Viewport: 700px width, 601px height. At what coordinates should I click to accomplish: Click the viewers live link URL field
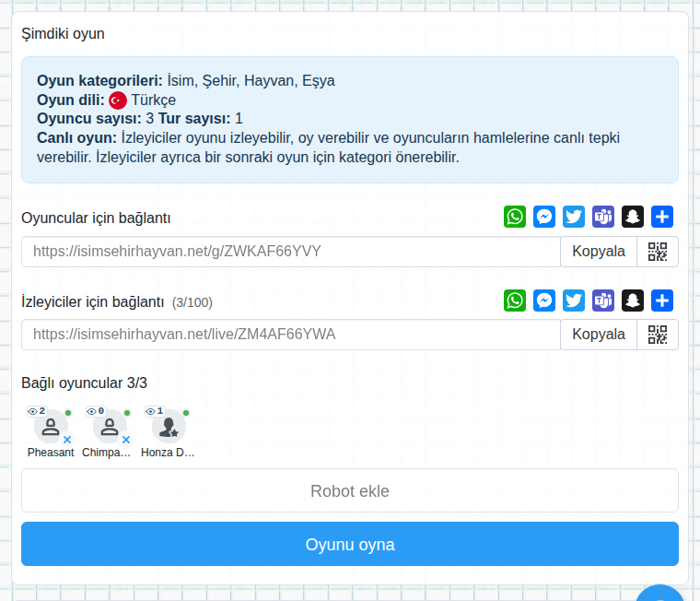tap(291, 335)
